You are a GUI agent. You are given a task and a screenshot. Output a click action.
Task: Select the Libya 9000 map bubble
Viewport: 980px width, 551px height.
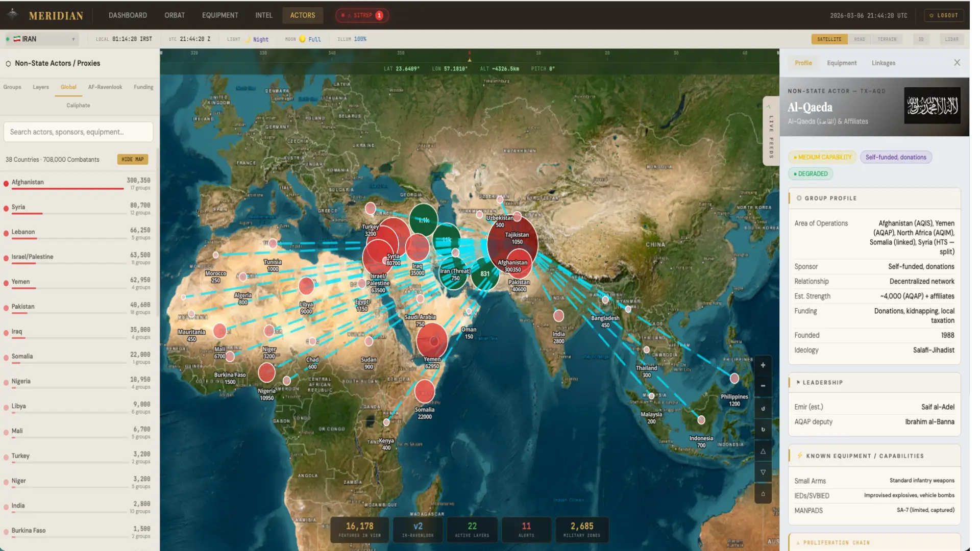[x=306, y=286]
